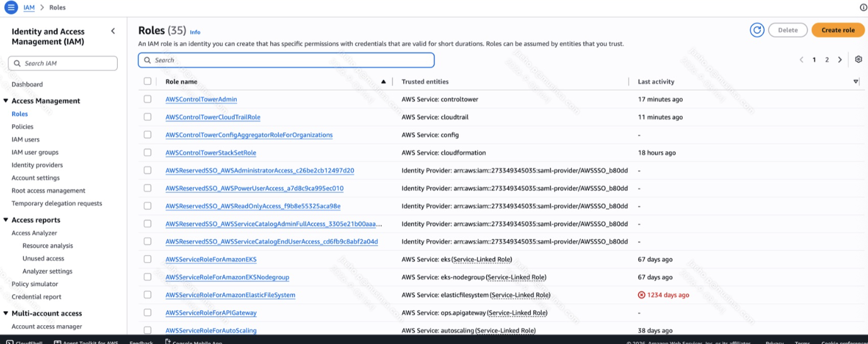Screen dimensions: 868x344
Task: Open Policy simulator link
Action: (35, 284)
